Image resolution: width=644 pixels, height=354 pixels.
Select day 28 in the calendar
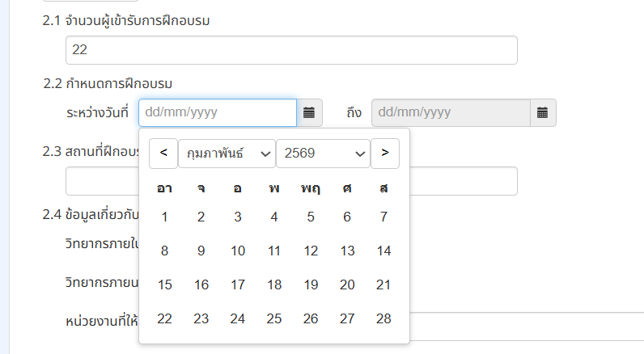[x=383, y=318]
